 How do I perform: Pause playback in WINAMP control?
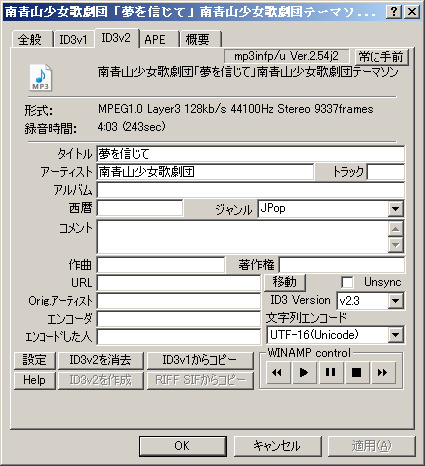[330, 372]
